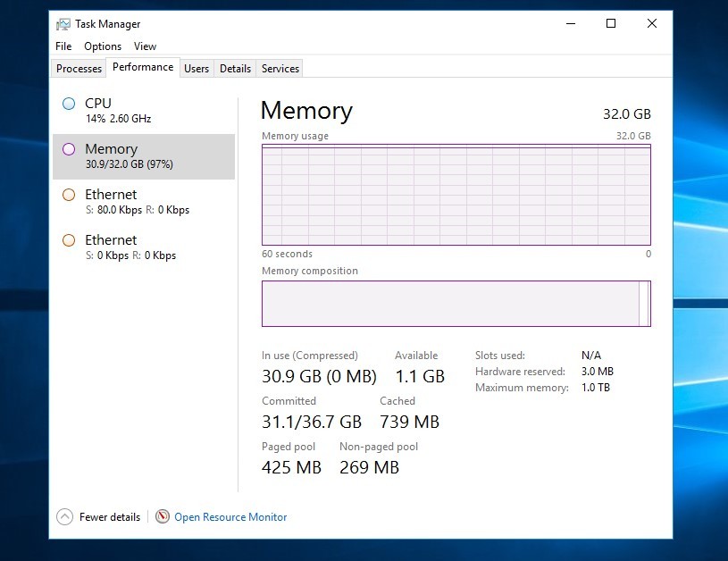
Task: Select the CPU circle icon in sidebar
Action: [69, 104]
